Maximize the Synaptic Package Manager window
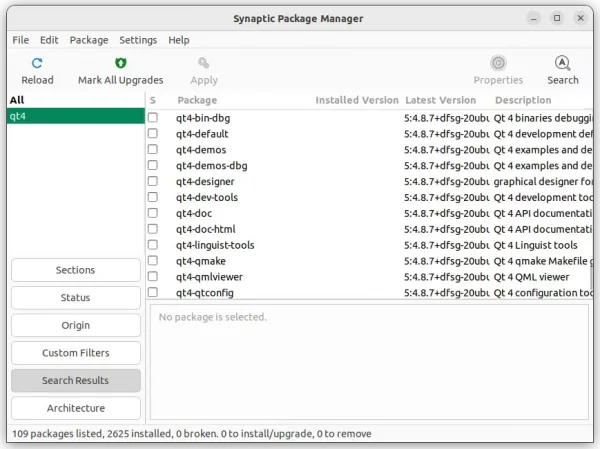 click(x=557, y=18)
